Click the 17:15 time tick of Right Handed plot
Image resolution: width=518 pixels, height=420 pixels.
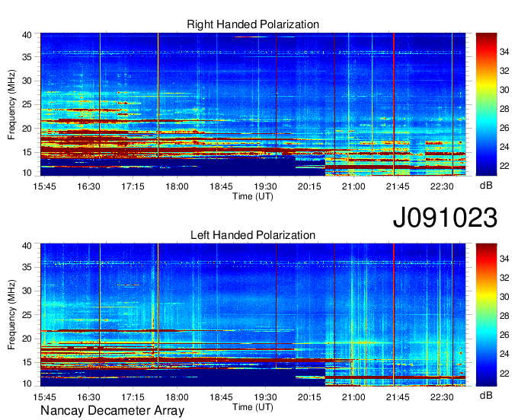tap(133, 186)
